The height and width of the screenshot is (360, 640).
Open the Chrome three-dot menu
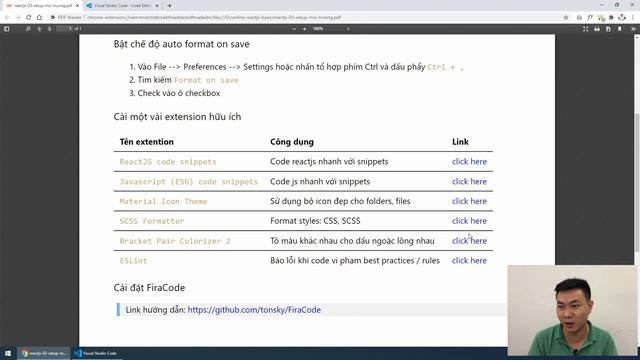[633, 18]
